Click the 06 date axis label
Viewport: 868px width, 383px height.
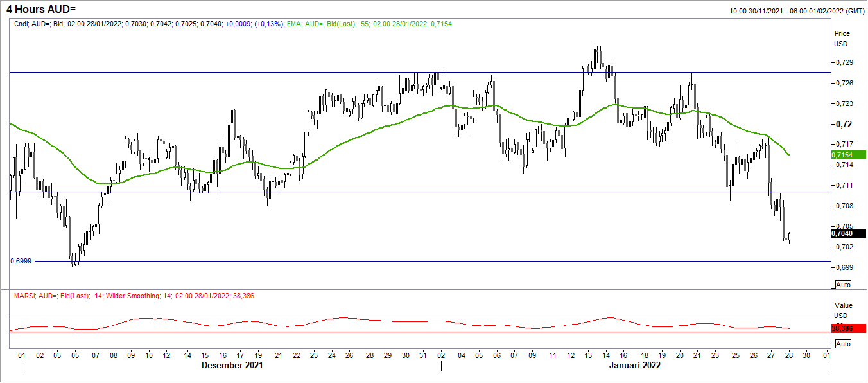pyautogui.click(x=496, y=355)
